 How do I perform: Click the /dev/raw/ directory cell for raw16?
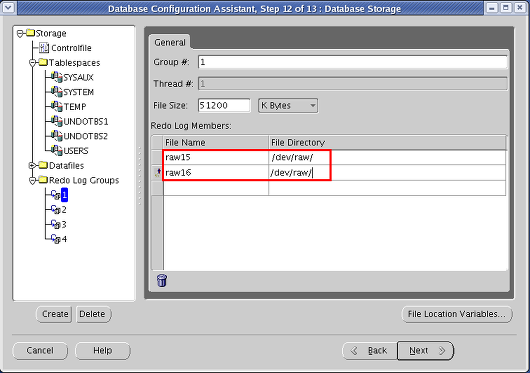(x=387, y=173)
